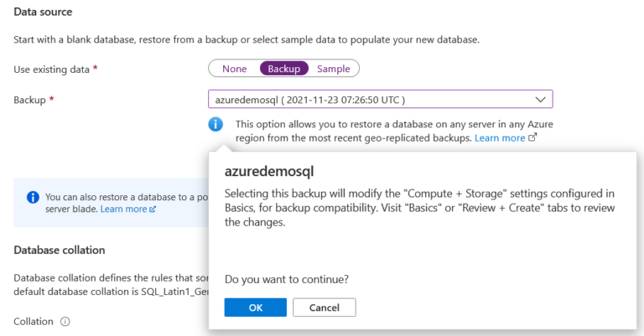
Task: Click the azuredemosql dialog title
Action: 269,171
